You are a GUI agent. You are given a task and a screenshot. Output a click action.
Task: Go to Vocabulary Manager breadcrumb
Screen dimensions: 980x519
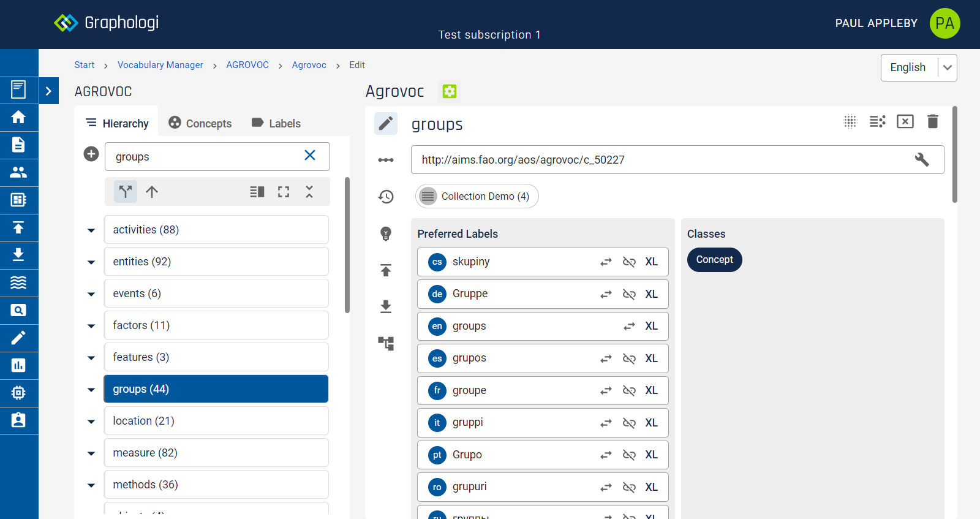(x=160, y=65)
